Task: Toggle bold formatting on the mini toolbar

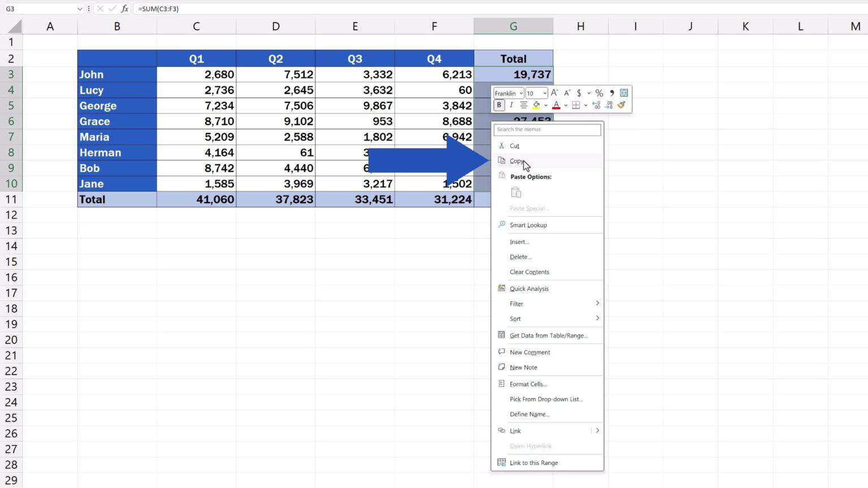Action: (x=499, y=105)
